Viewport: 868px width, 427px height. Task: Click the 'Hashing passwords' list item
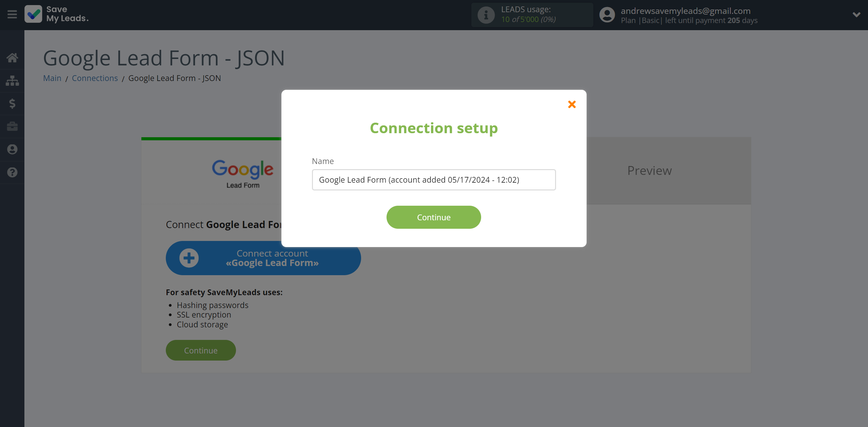213,305
